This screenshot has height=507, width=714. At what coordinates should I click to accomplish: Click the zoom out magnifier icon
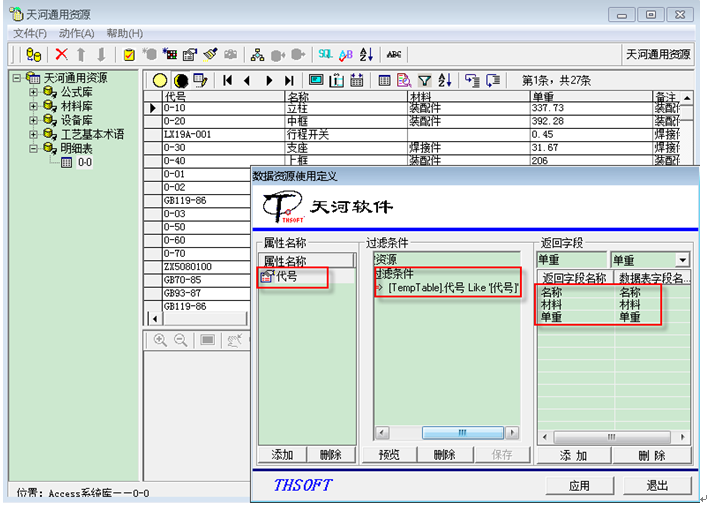181,340
